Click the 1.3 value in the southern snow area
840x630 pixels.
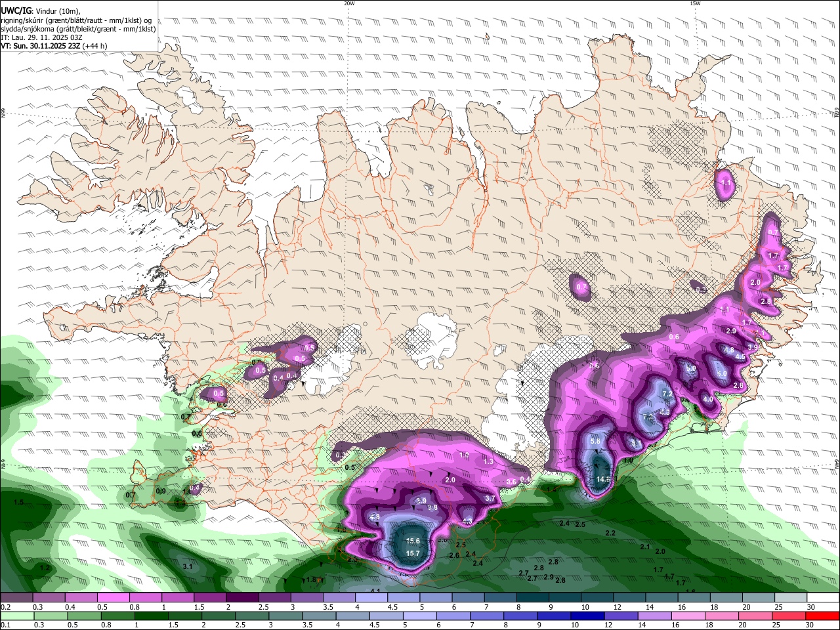coord(488,462)
